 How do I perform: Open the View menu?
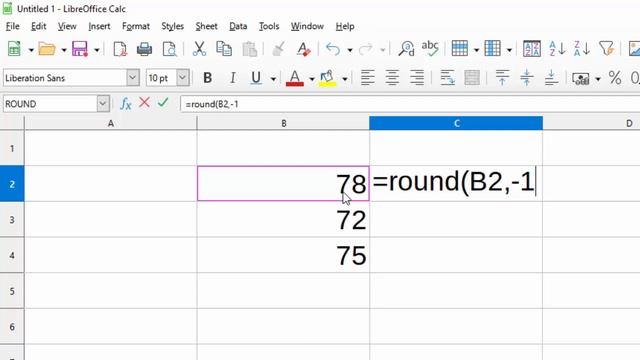pyautogui.click(x=67, y=26)
